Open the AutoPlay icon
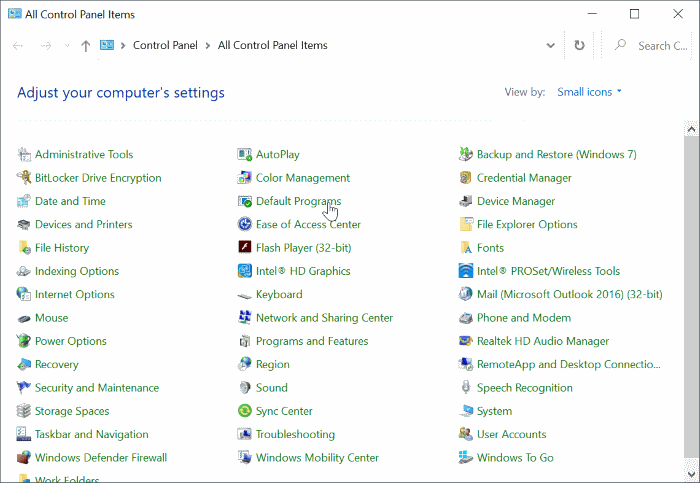Image resolution: width=700 pixels, height=483 pixels. (x=245, y=154)
